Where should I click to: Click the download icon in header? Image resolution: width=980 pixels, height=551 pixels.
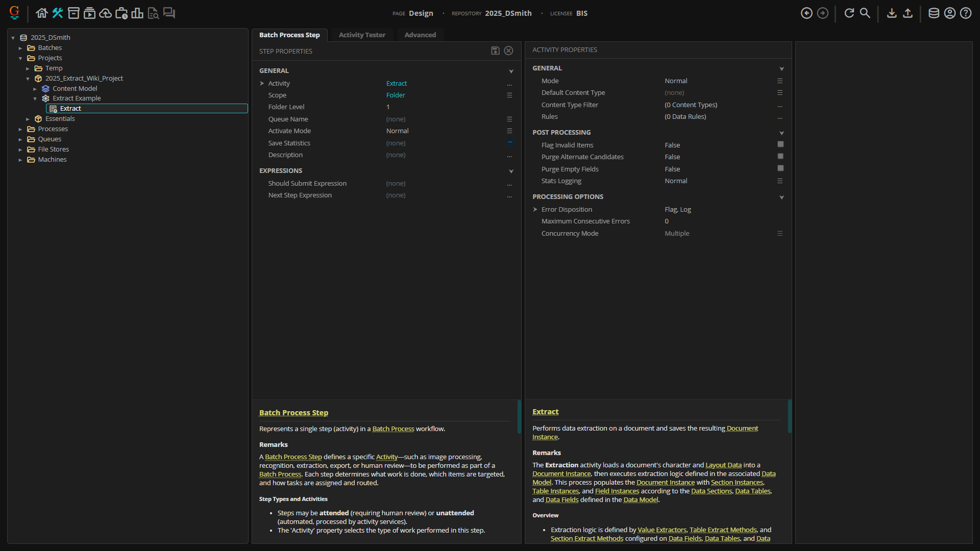click(892, 13)
